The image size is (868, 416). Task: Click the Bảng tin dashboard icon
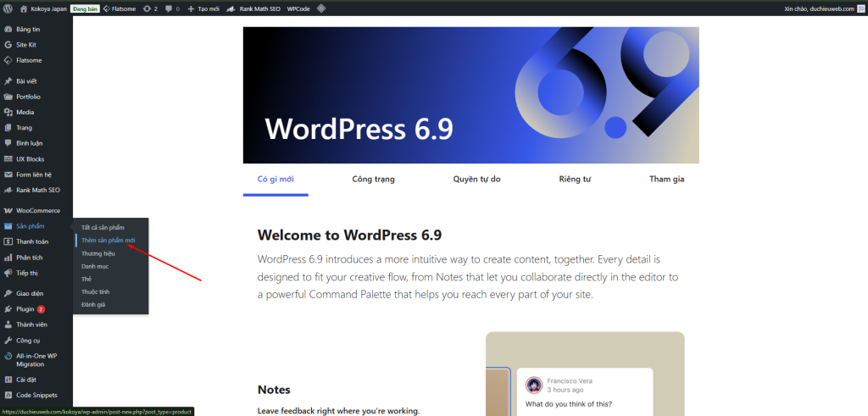[x=8, y=30]
